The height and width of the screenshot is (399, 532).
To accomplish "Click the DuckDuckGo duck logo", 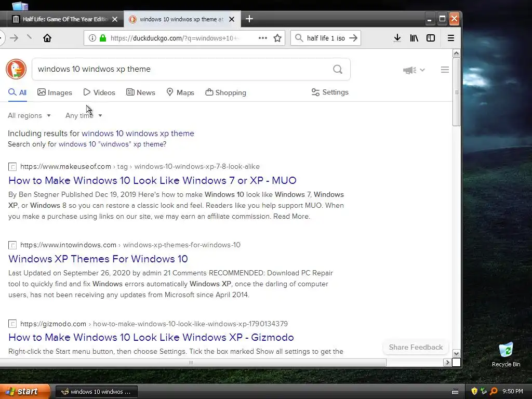I will (x=16, y=69).
